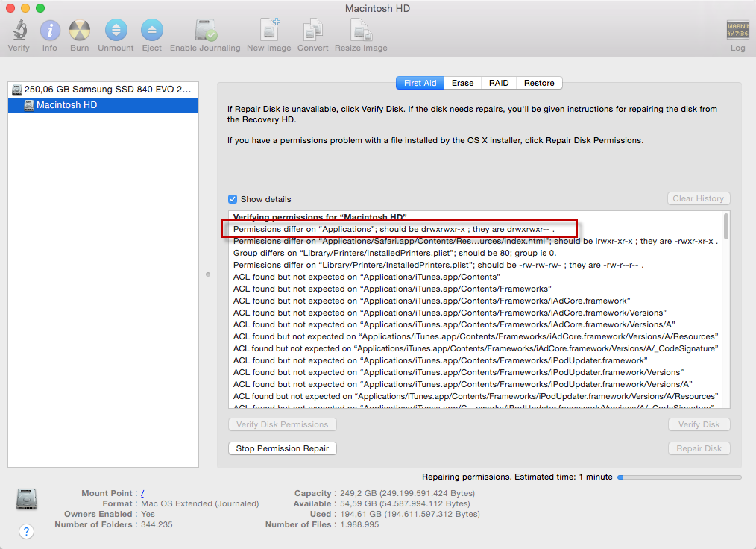Click log line ending 'iAdCore.framework/Versions/A/Resources'
The height and width of the screenshot is (549, 756).
click(476, 336)
